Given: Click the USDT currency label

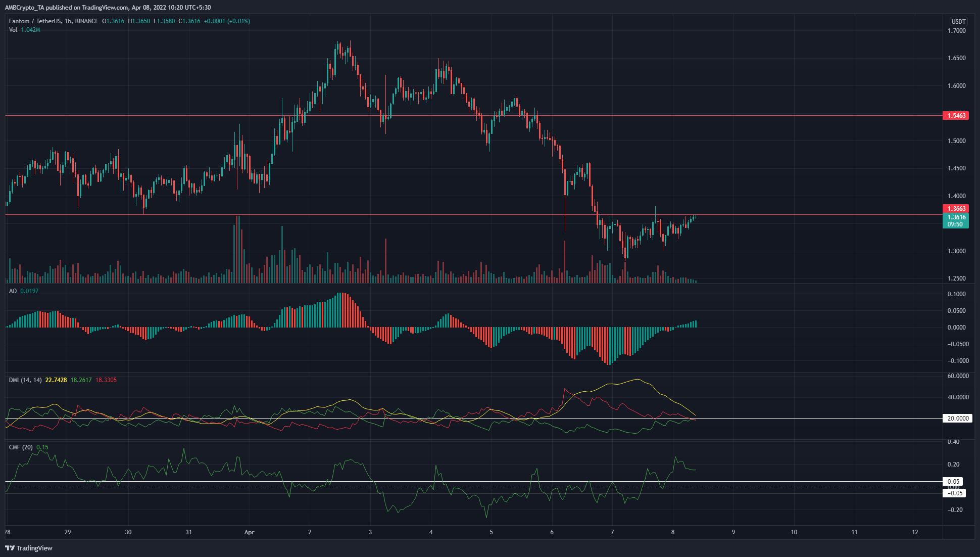Looking at the screenshot, I should coord(958,21).
